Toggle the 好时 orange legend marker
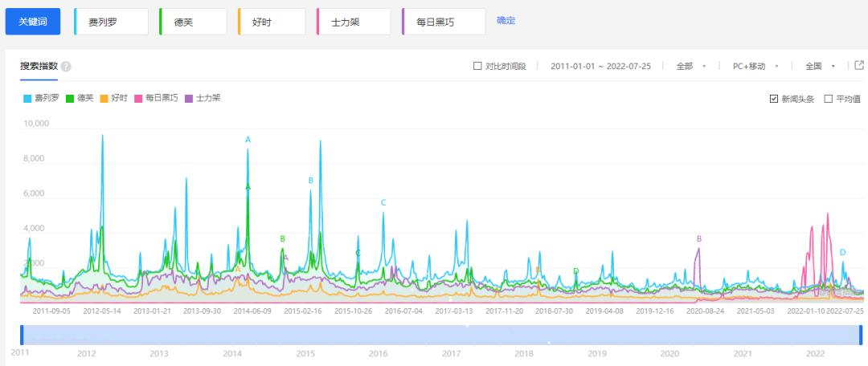Image resolution: width=868 pixels, height=366 pixels. (104, 99)
